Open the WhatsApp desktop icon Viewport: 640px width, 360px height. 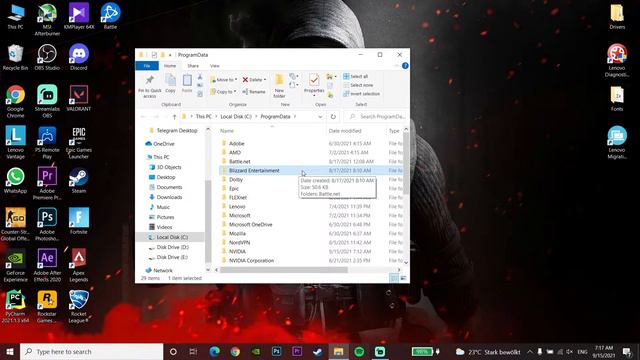click(x=15, y=180)
